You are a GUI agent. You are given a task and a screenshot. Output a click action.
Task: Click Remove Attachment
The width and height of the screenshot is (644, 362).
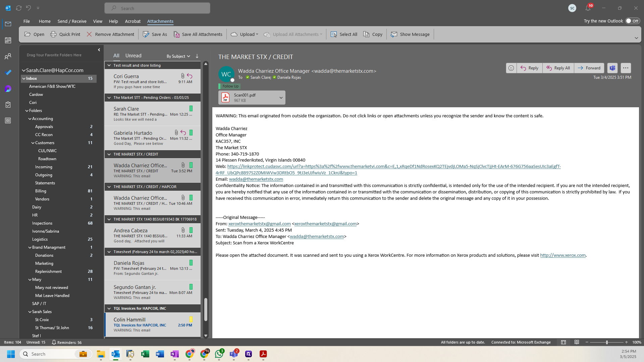click(x=110, y=34)
